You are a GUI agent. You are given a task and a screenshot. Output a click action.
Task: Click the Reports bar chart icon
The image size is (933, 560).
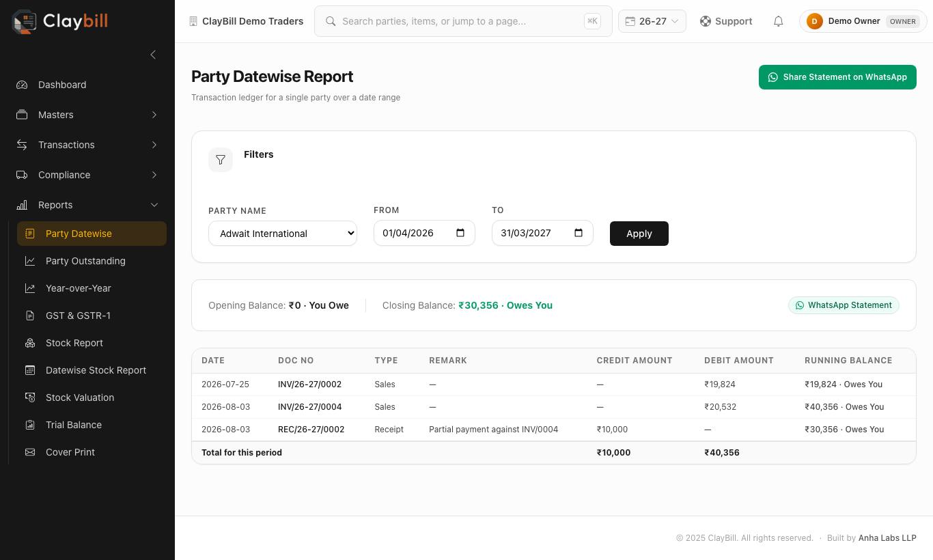tap(22, 205)
